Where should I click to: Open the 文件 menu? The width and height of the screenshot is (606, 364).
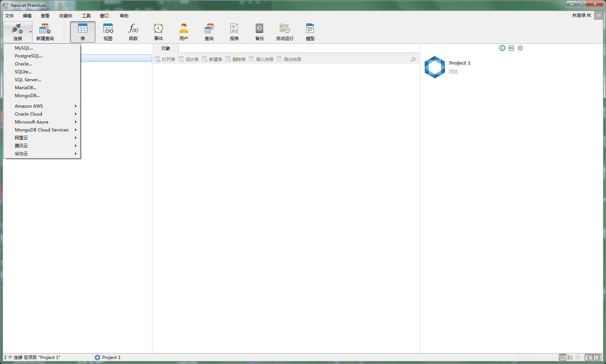pos(9,16)
